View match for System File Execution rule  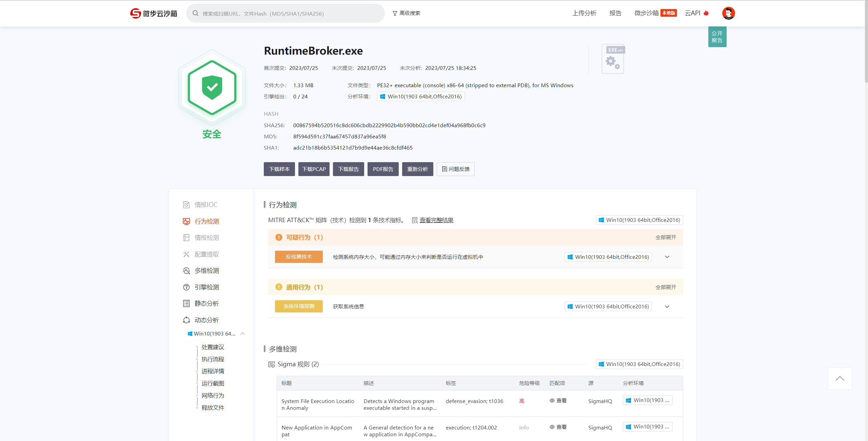point(558,401)
